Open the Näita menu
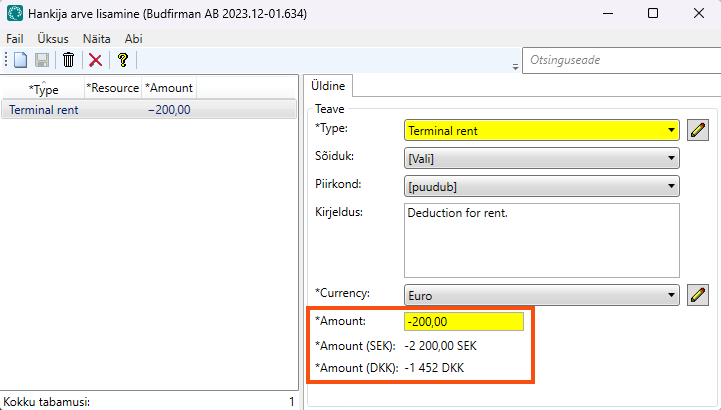721x410 pixels. (97, 37)
